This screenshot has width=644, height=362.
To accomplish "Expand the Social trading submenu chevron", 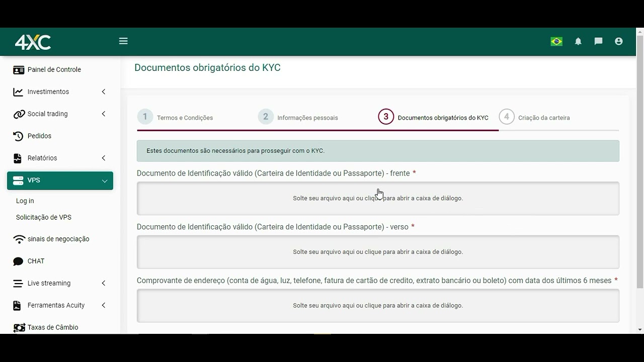I will pyautogui.click(x=104, y=114).
